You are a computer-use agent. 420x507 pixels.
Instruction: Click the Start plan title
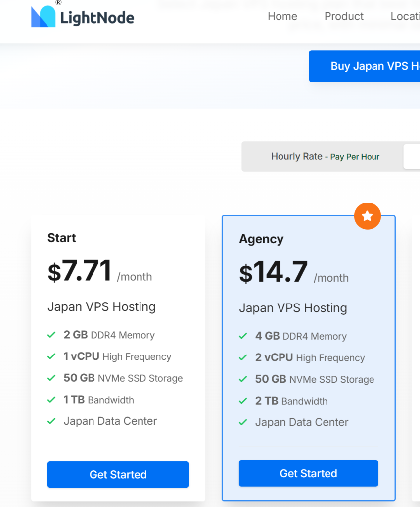click(x=62, y=238)
